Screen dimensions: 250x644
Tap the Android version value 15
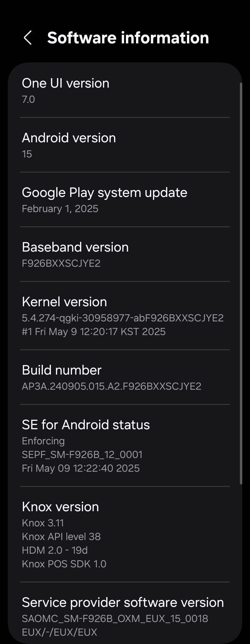click(x=27, y=154)
